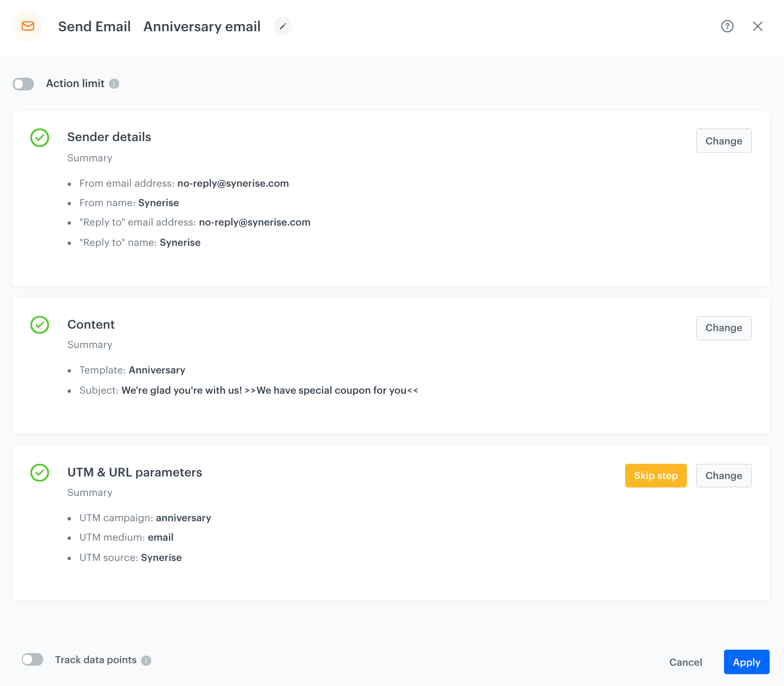The height and width of the screenshot is (686, 784).
Task: Enable the Track data points toggle
Action: (x=33, y=659)
